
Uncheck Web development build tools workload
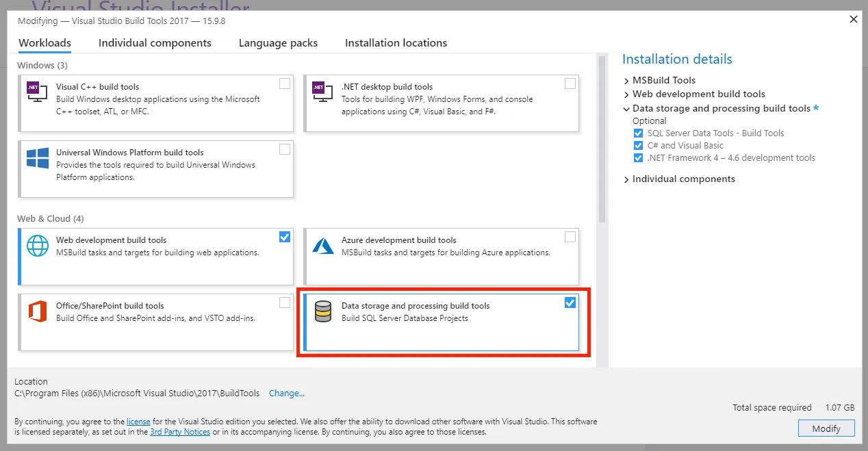(x=285, y=237)
